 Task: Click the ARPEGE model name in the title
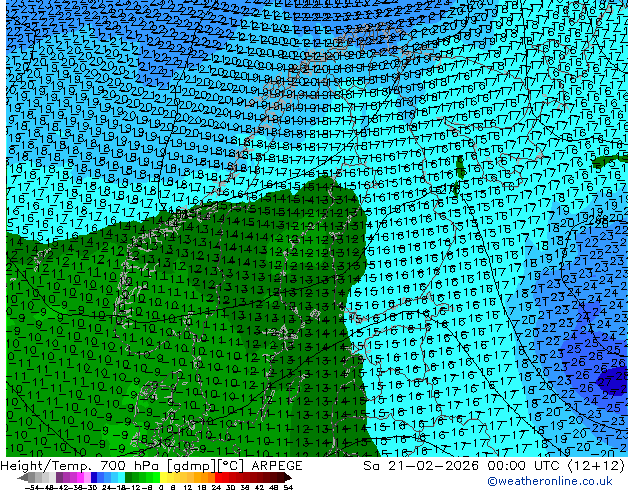coord(277,466)
